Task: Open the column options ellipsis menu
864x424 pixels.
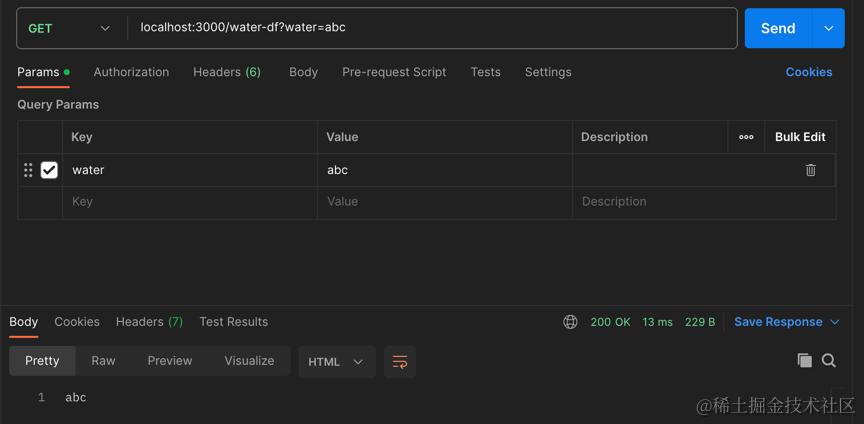Action: [x=746, y=137]
